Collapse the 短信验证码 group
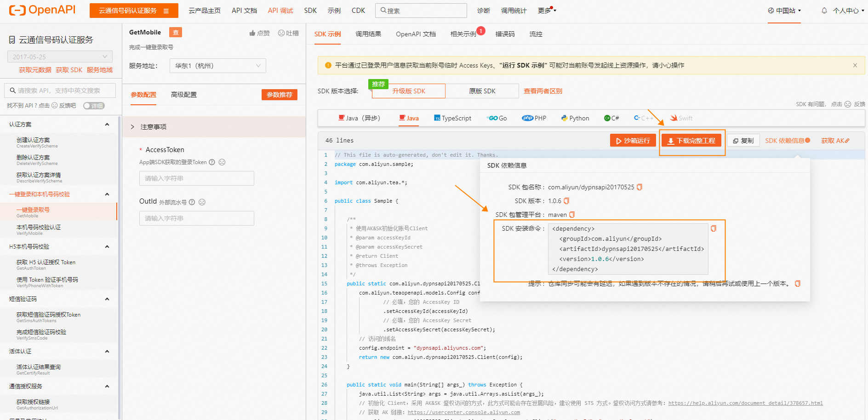Image resolution: width=868 pixels, height=420 pixels. click(x=107, y=299)
